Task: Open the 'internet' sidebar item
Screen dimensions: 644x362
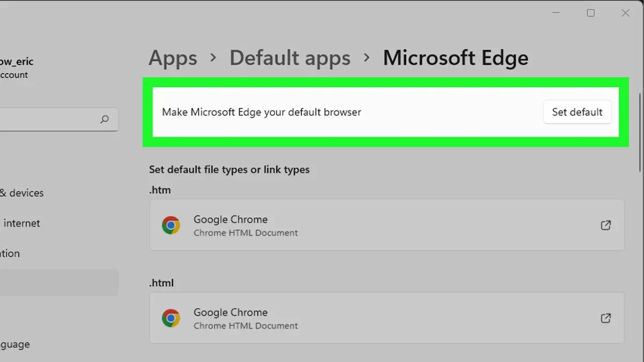Action: click(x=21, y=223)
